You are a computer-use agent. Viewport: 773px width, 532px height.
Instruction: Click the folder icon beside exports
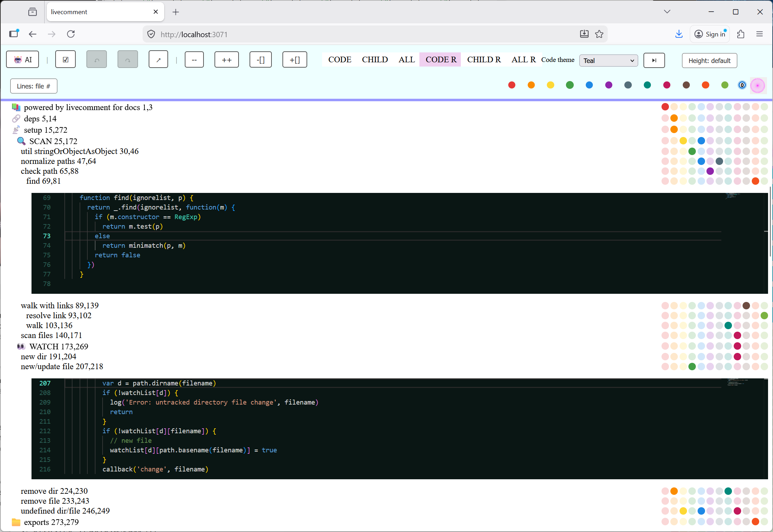coord(16,522)
